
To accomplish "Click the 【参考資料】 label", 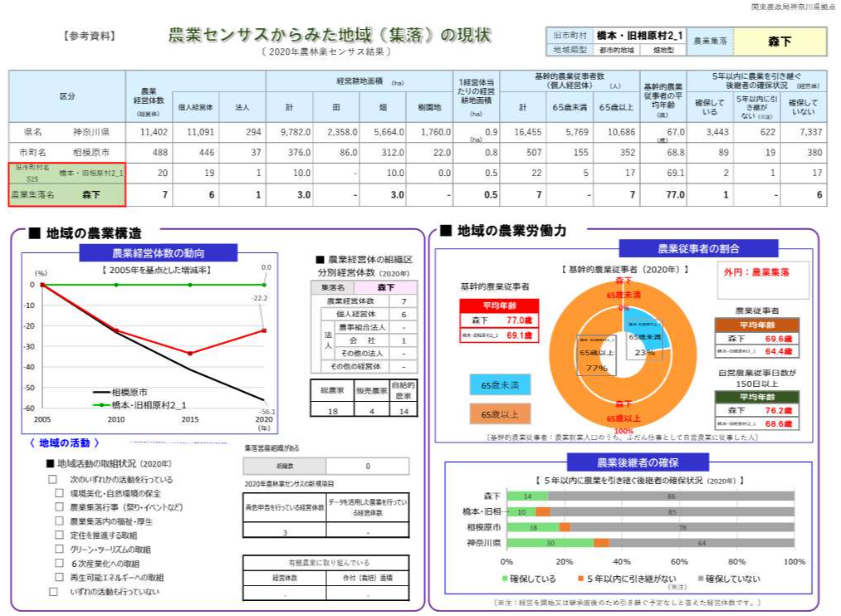I will coord(89,36).
